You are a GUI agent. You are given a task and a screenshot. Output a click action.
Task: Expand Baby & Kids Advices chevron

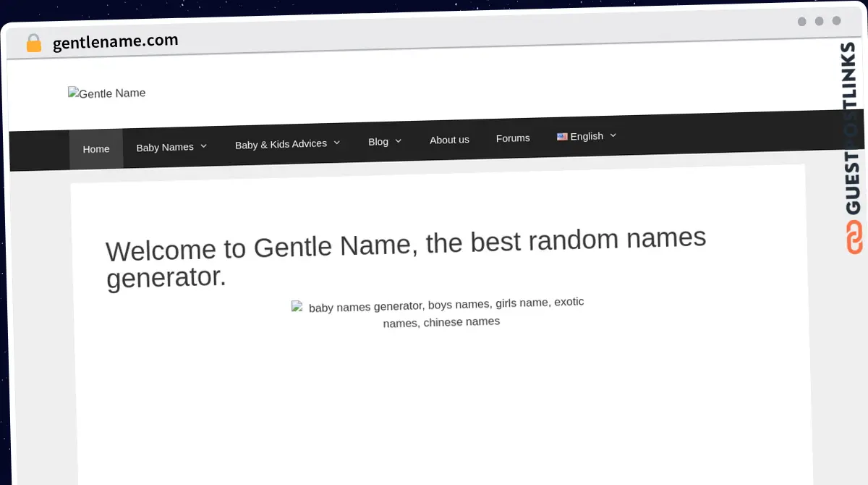click(x=336, y=143)
